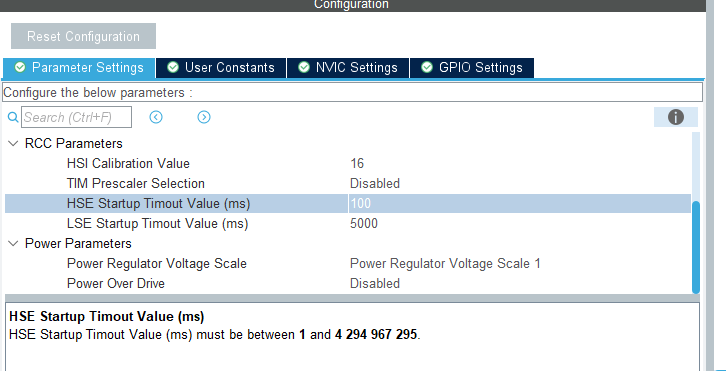This screenshot has width=726, height=371.
Task: Collapse the RCC Parameters group
Action: (x=13, y=144)
